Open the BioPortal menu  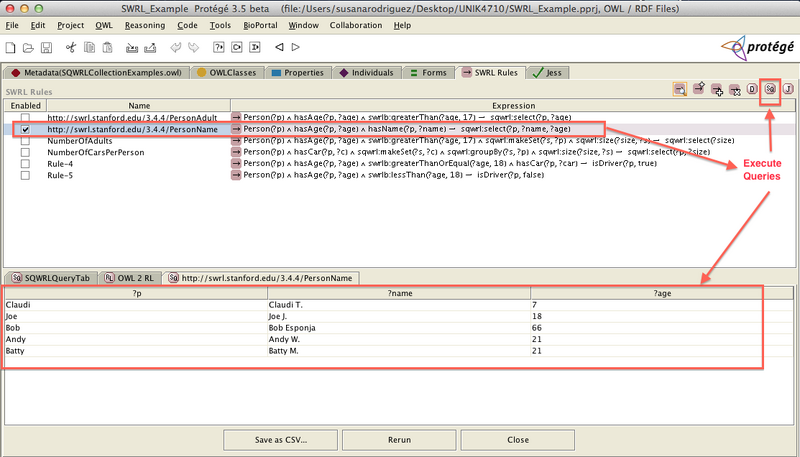pos(260,25)
